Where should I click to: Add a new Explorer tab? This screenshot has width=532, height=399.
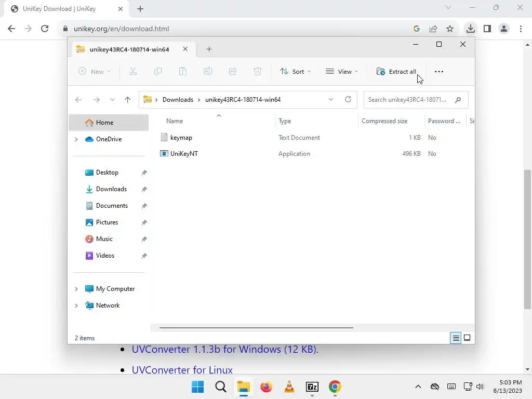pyautogui.click(x=209, y=49)
